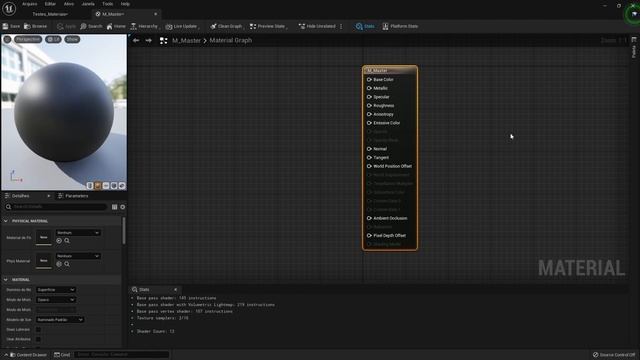Open the Ativo menu

tap(69, 4)
